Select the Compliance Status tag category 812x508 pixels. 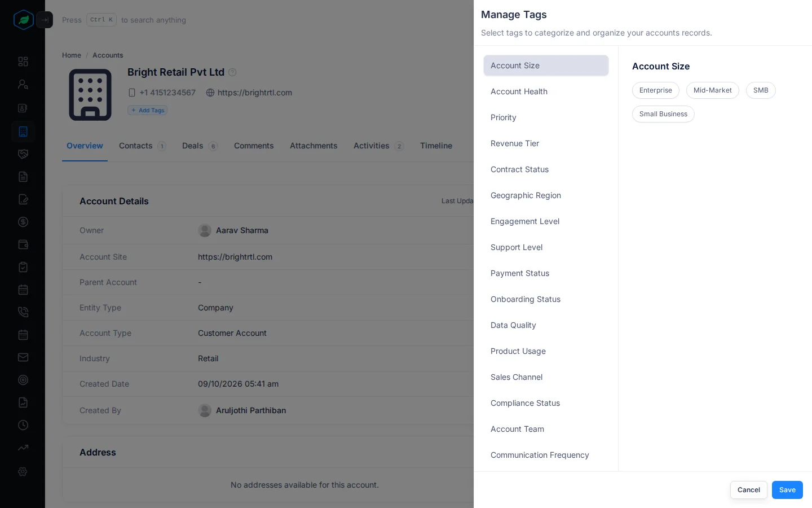tap(546, 403)
